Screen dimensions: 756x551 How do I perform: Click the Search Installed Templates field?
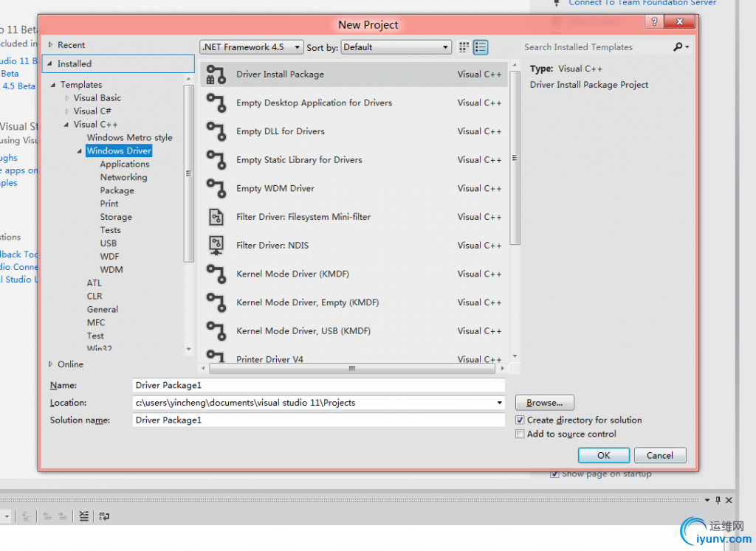tap(597, 47)
